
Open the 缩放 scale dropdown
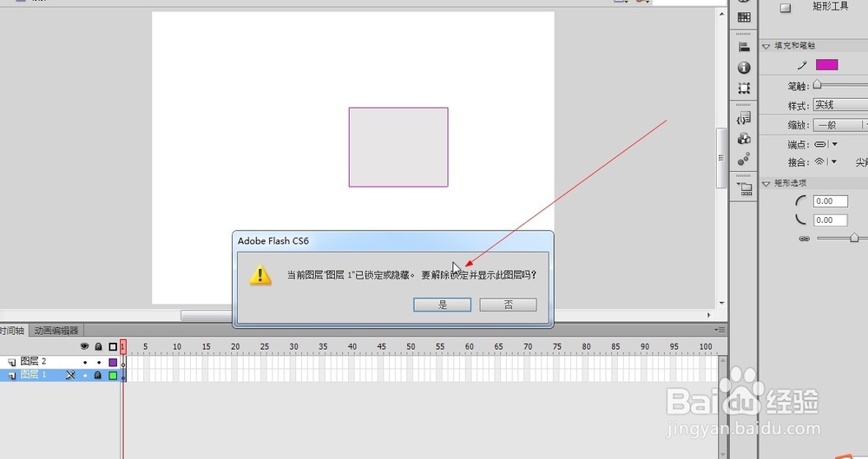[840, 125]
